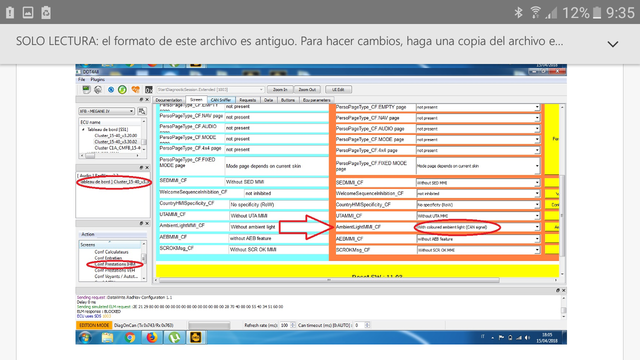Switch to the Documentation tab

click(x=169, y=100)
